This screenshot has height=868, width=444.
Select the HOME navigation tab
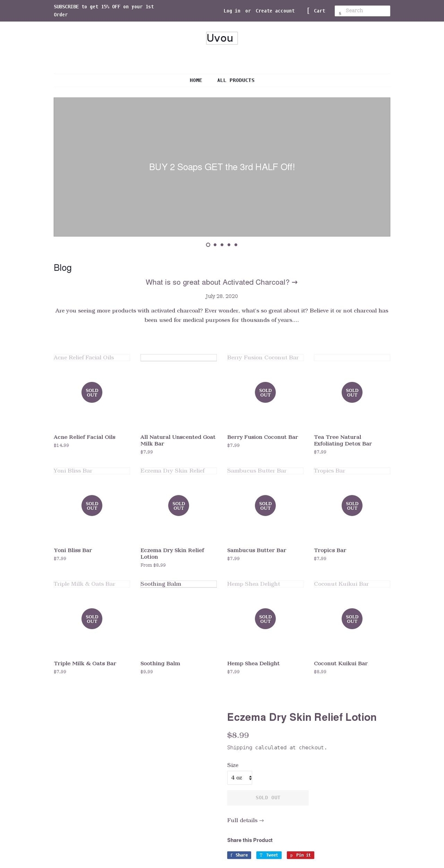tap(196, 80)
